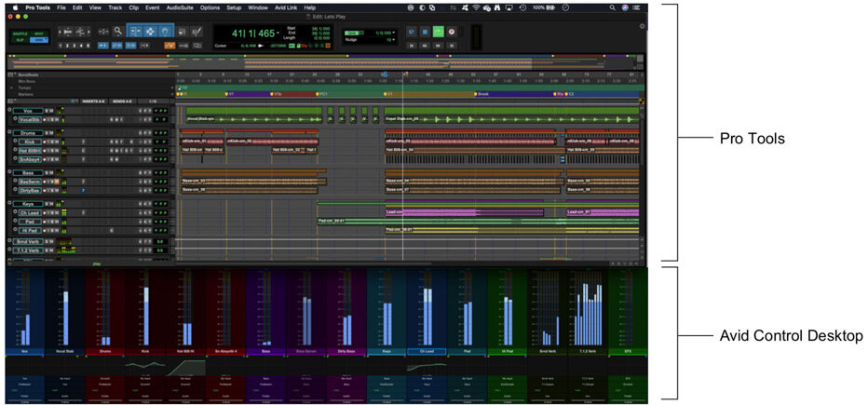Open main counter format dropdown arrow

(278, 34)
